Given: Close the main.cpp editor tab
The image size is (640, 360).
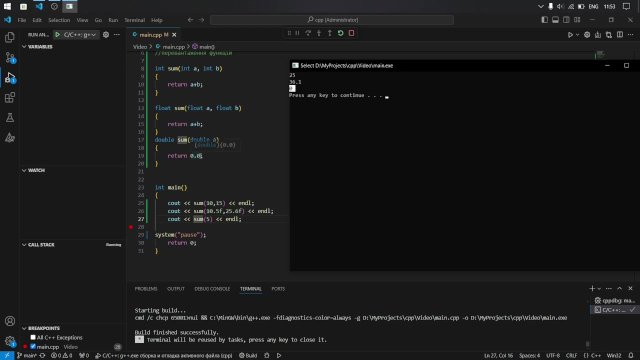Looking at the screenshot, I should point(174,35).
